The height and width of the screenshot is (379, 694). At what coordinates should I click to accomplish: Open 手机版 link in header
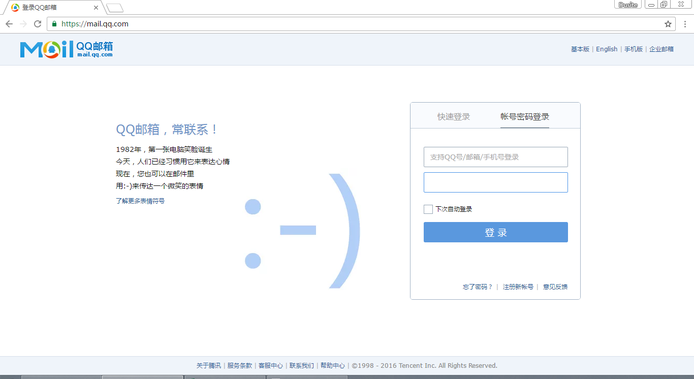(x=633, y=49)
